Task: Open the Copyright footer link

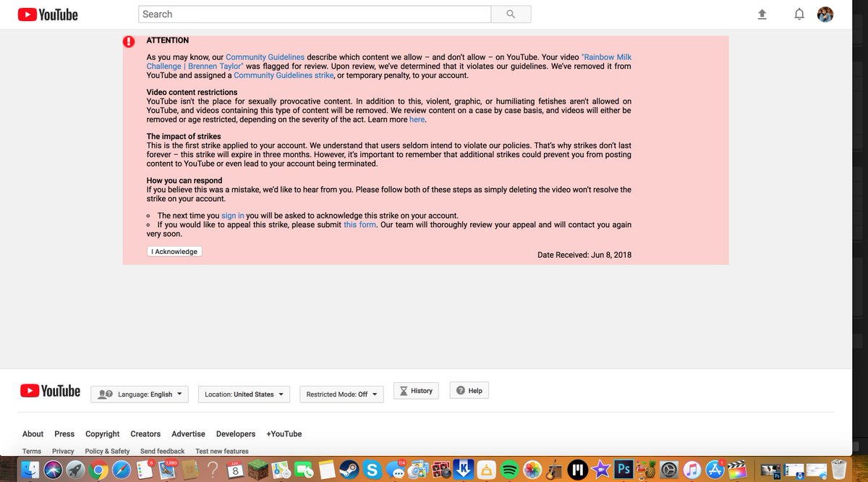Action: [103, 434]
